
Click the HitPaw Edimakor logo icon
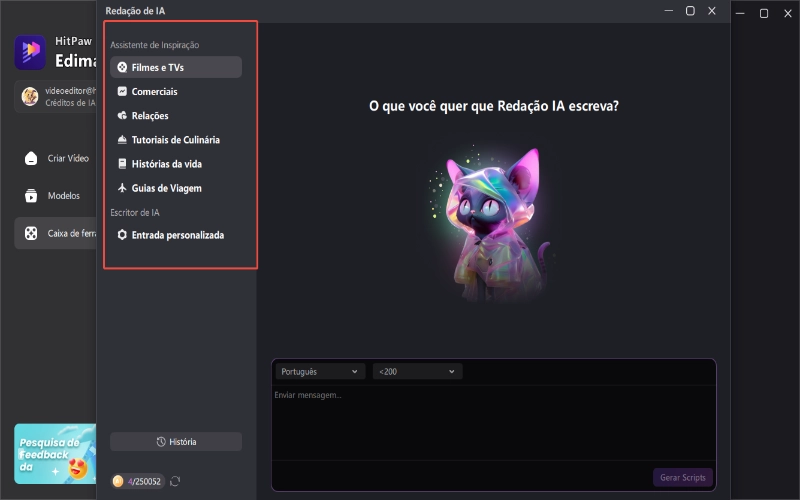[x=30, y=52]
